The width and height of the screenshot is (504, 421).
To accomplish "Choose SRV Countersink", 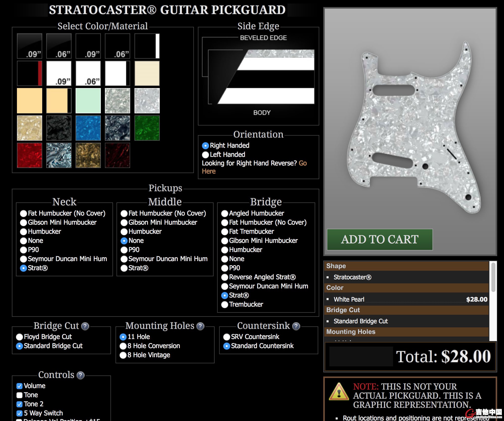I will pos(227,337).
